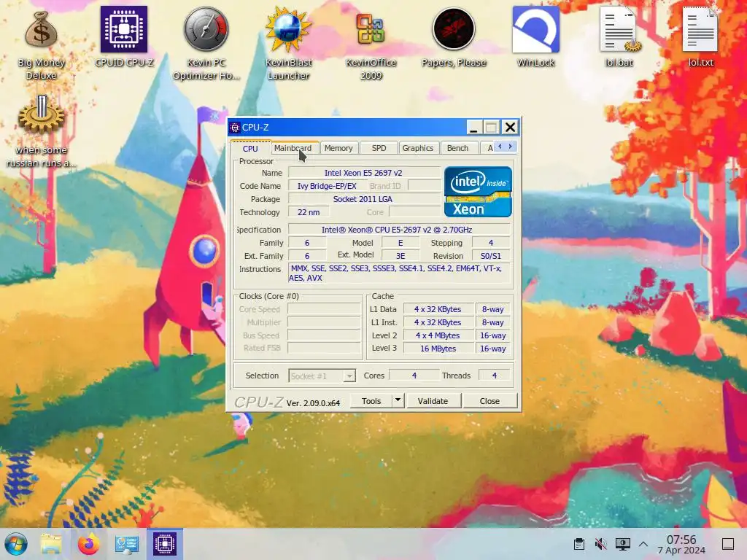The image size is (747, 560).
Task: Click the Level 2 value '4 x 4 MBytes'
Action: 438,335
